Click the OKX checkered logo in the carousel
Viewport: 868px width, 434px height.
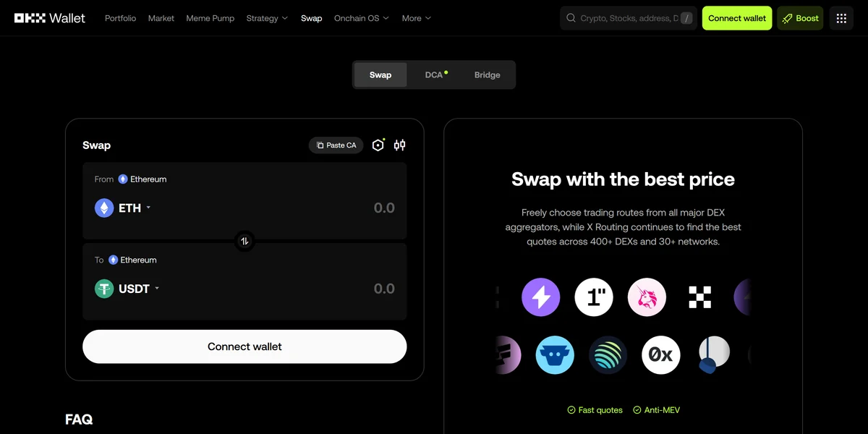tap(699, 297)
